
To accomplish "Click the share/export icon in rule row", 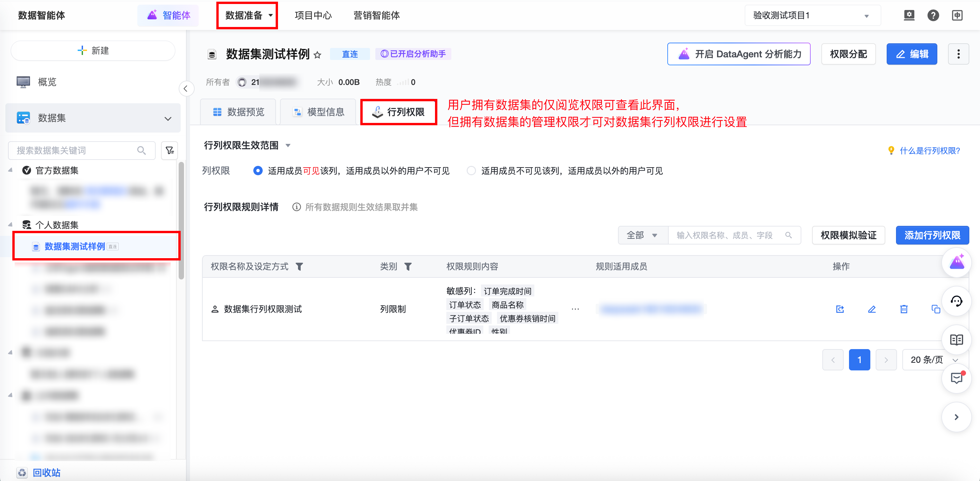I will click(840, 309).
